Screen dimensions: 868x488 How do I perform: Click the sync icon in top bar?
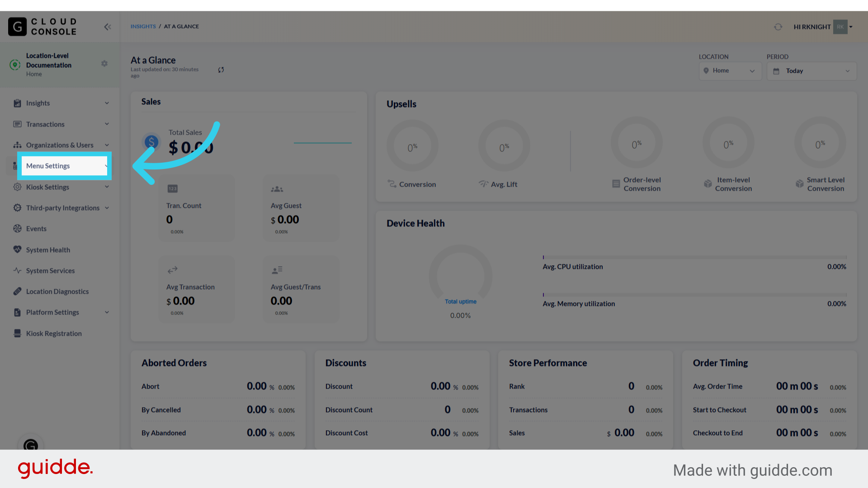(x=778, y=27)
